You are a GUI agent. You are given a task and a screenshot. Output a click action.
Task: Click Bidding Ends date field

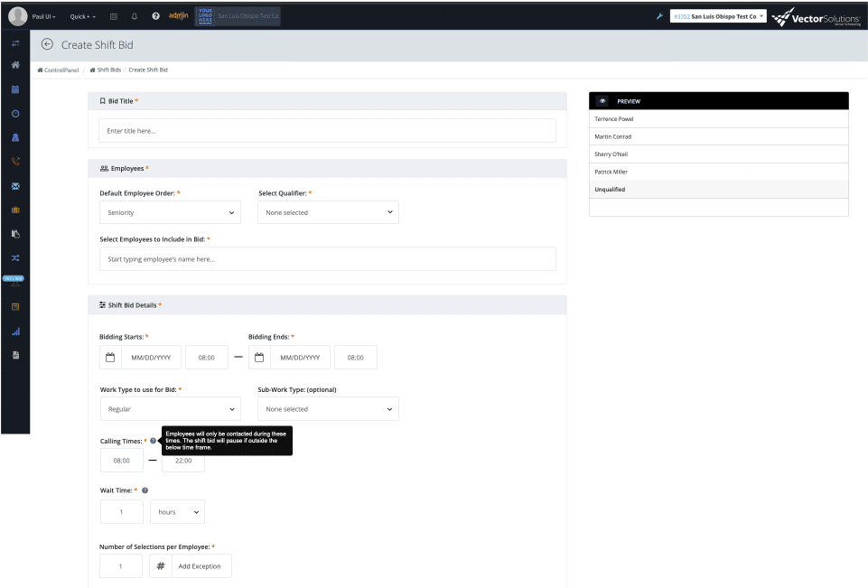300,357
